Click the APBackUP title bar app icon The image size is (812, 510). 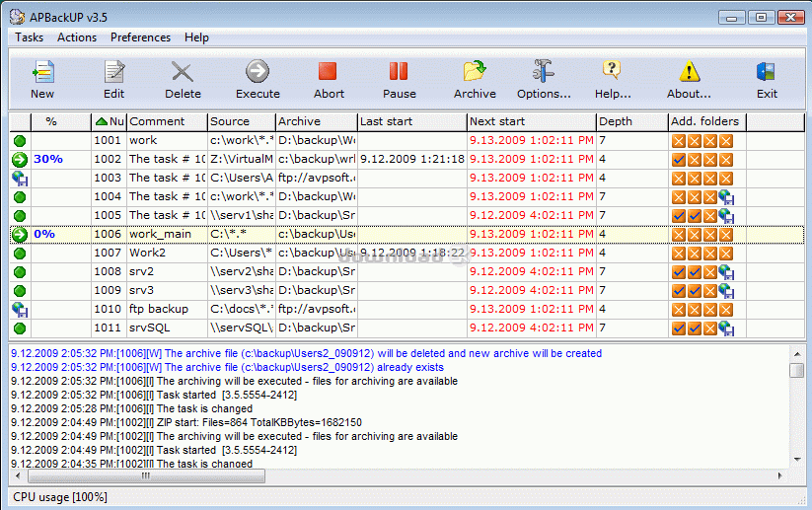click(18, 17)
